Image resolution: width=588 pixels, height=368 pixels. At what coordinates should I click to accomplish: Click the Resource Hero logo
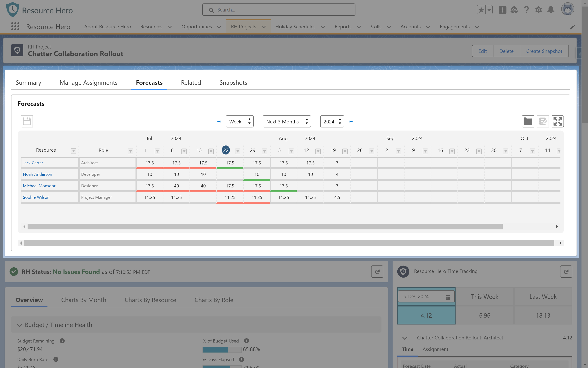coord(39,10)
